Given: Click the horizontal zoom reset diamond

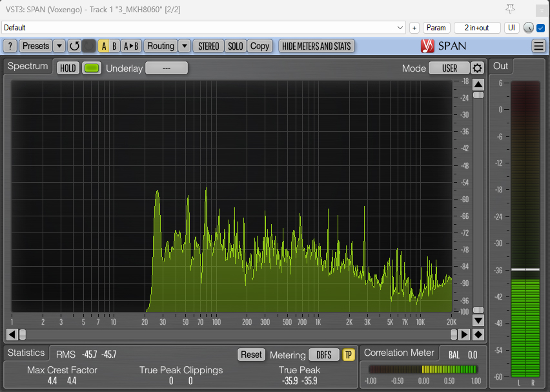Looking at the screenshot, I should 478,335.
